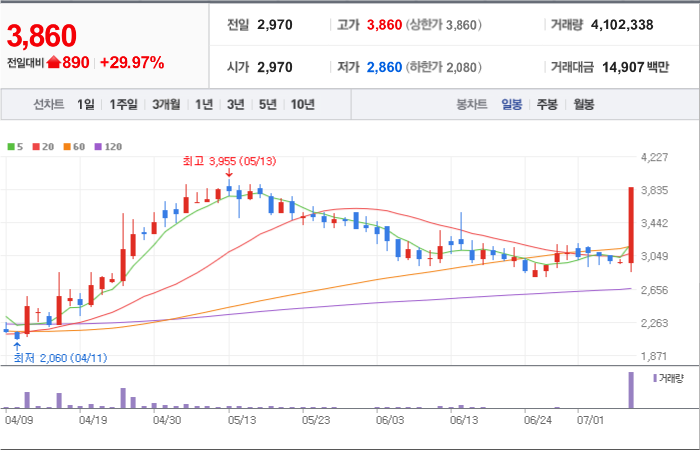The image size is (700, 450).
Task: Click the +29.97% change percentage
Action: pos(132,63)
